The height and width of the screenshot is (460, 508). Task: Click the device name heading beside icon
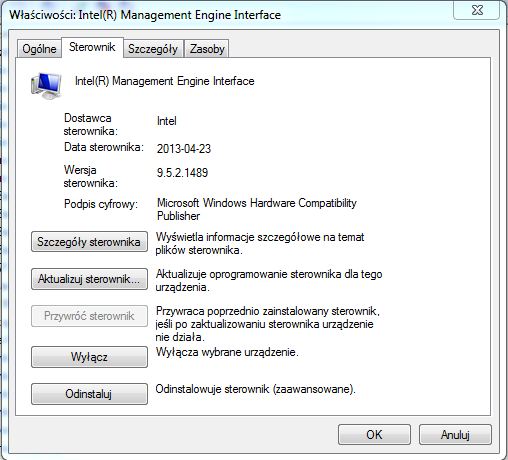pyautogui.click(x=165, y=81)
